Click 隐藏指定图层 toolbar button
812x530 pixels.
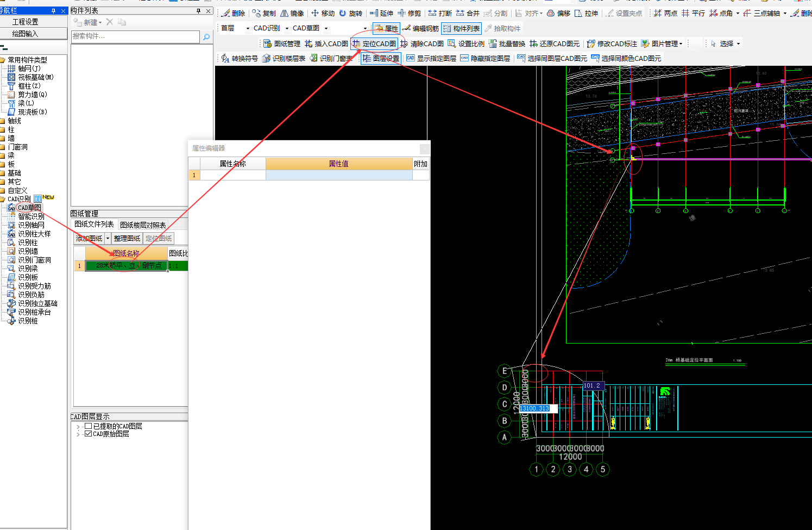coord(485,58)
